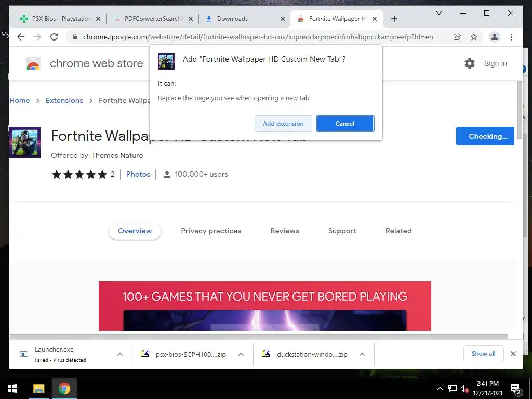Sign in to Chrome Web Store
This screenshot has height=399, width=532.
coord(495,63)
